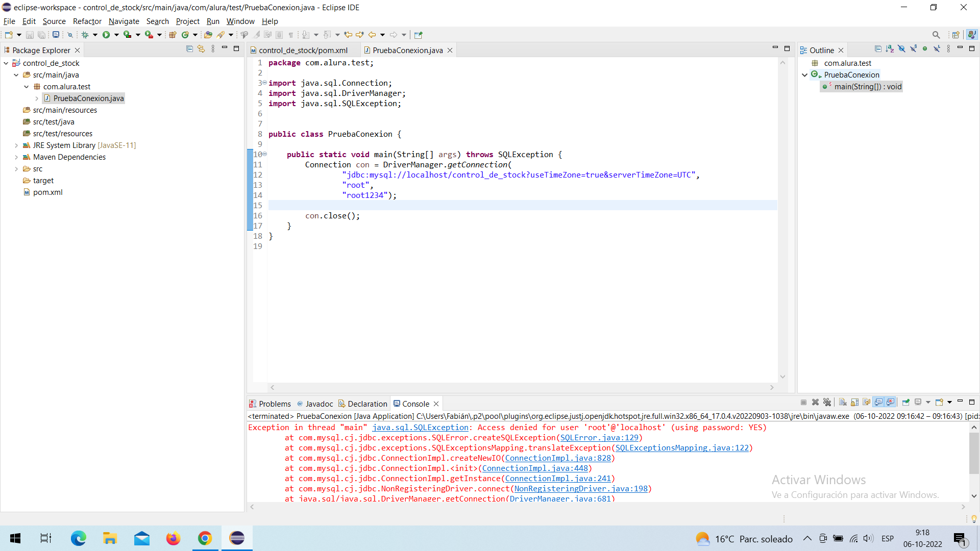Toggle Word Wrap in the Console
The image size is (980, 551).
click(x=866, y=403)
